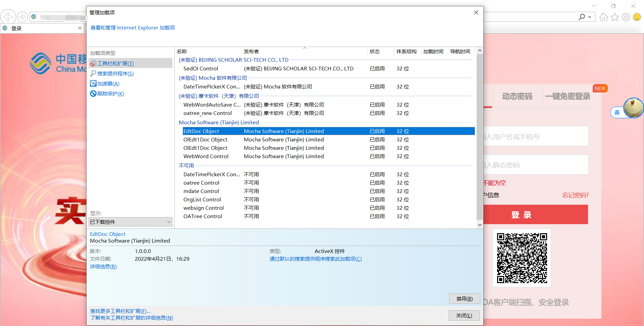Select the WebWord Control add-on row
The width and height of the screenshot is (644, 326).
click(x=206, y=156)
